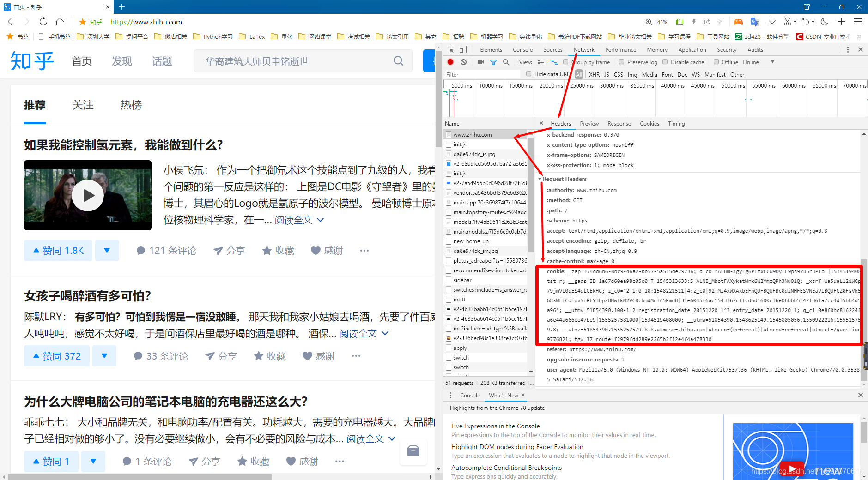Open the Sources tab in DevTools
Image resolution: width=868 pixels, height=480 pixels.
click(553, 50)
